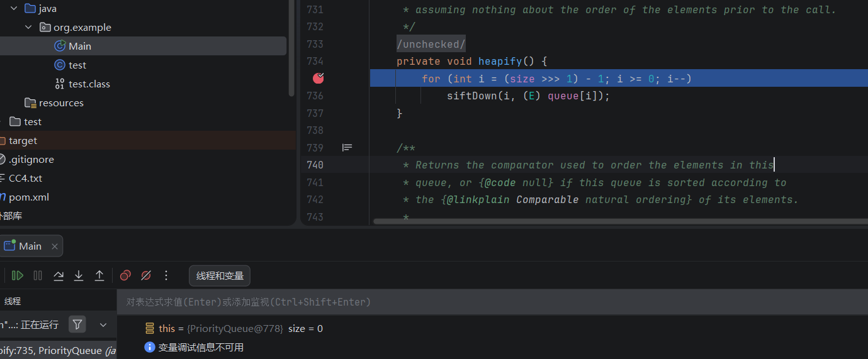
Task: Click the Step Out arrow icon
Action: click(x=99, y=275)
